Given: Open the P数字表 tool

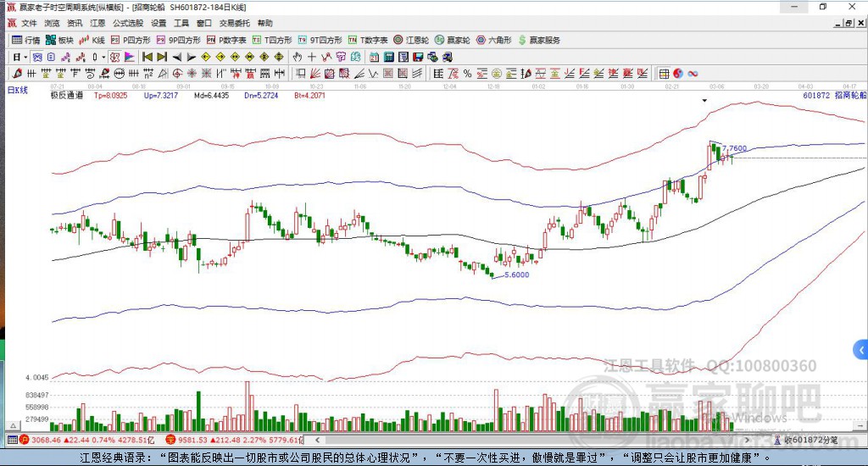Looking at the screenshot, I should pyautogui.click(x=226, y=40).
